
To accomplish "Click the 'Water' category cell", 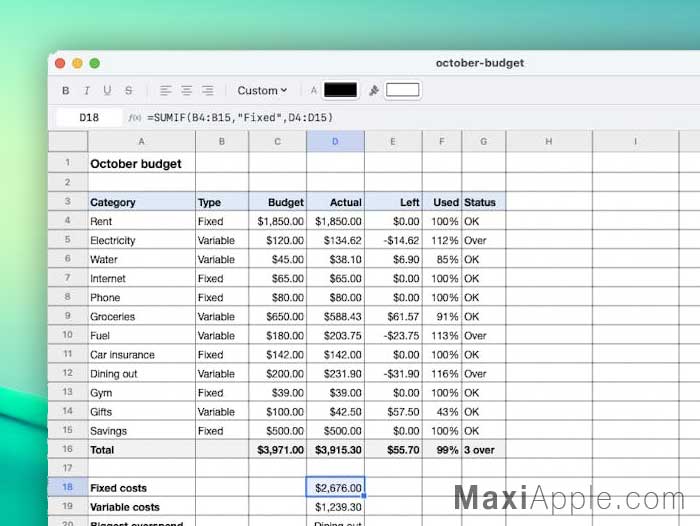I will 142,259.
